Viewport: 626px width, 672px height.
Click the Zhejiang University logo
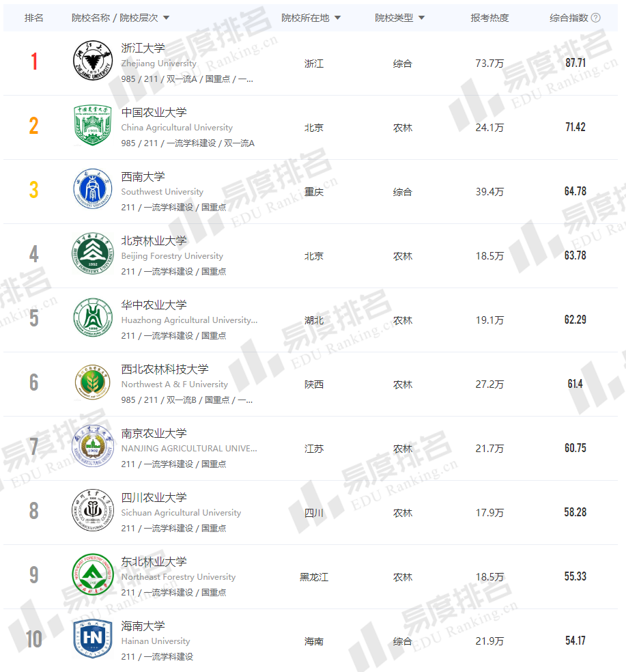(92, 61)
